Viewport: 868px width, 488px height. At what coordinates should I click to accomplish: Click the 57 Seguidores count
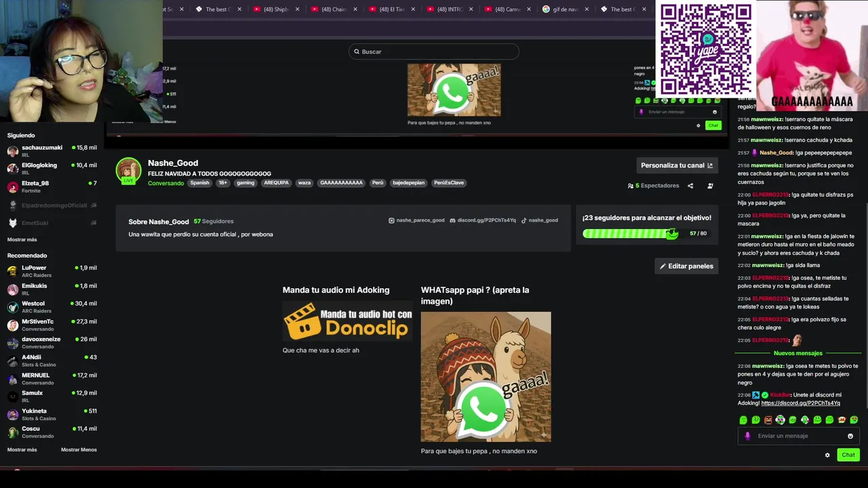[214, 222]
